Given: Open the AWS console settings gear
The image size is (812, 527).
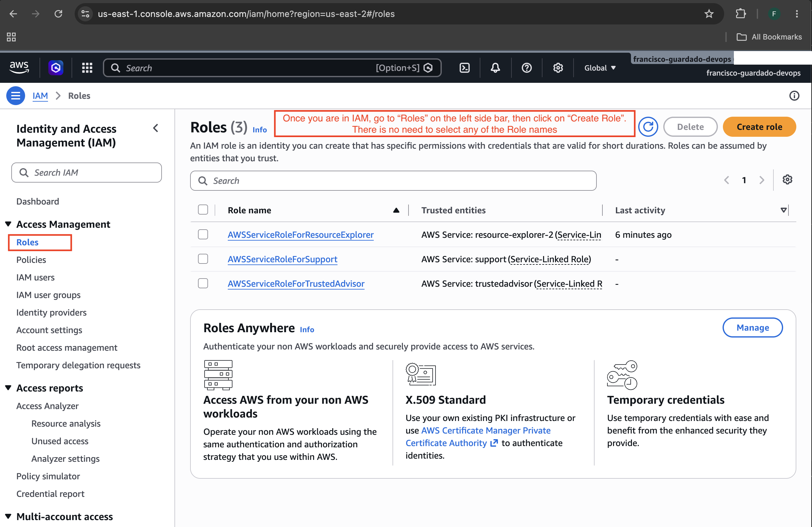Looking at the screenshot, I should pyautogui.click(x=558, y=67).
